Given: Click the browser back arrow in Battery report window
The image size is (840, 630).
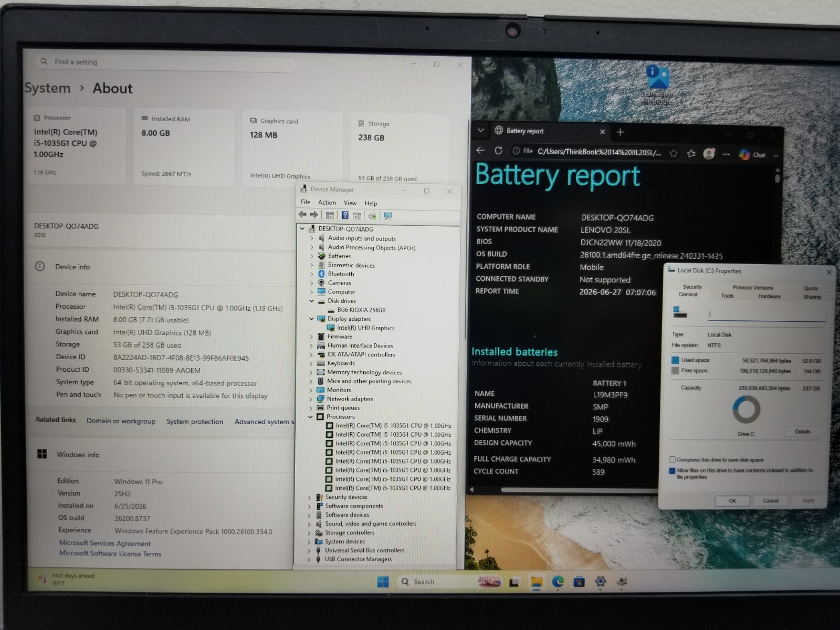Looking at the screenshot, I should (x=480, y=151).
